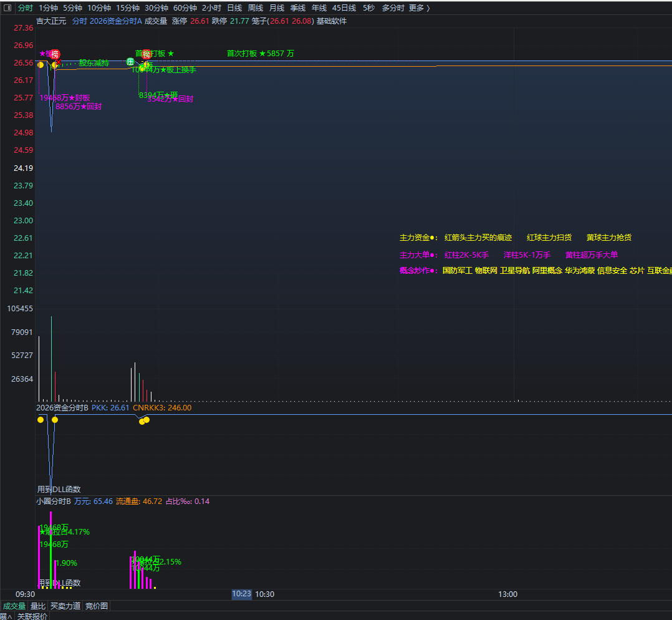Click the red X marker near 股东减持
This screenshot has height=620, width=672.
pos(59,62)
